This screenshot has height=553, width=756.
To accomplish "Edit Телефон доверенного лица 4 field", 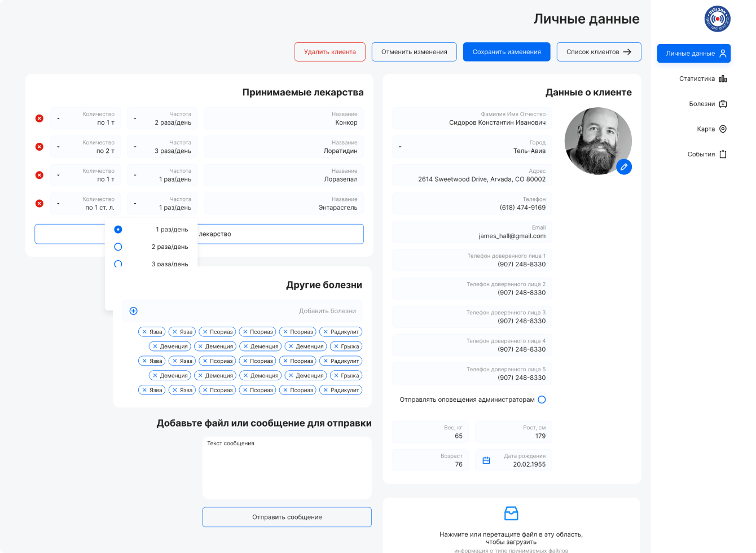I will click(x=472, y=345).
